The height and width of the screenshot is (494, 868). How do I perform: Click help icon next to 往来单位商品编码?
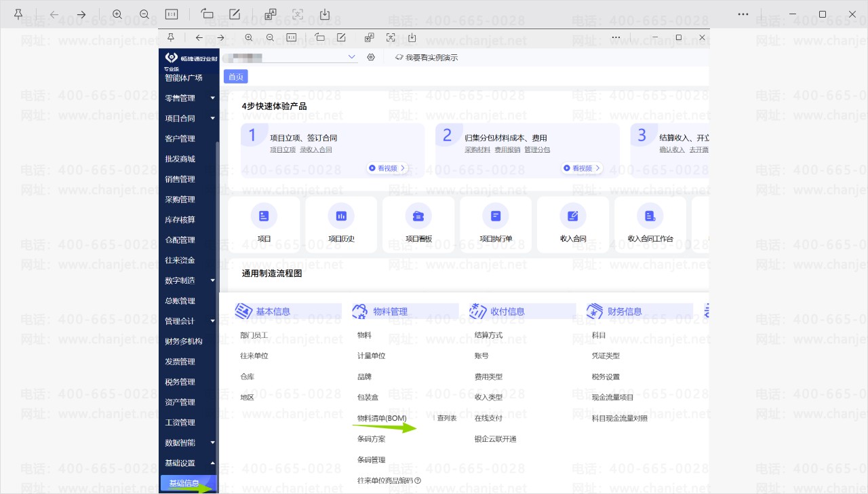[418, 481]
